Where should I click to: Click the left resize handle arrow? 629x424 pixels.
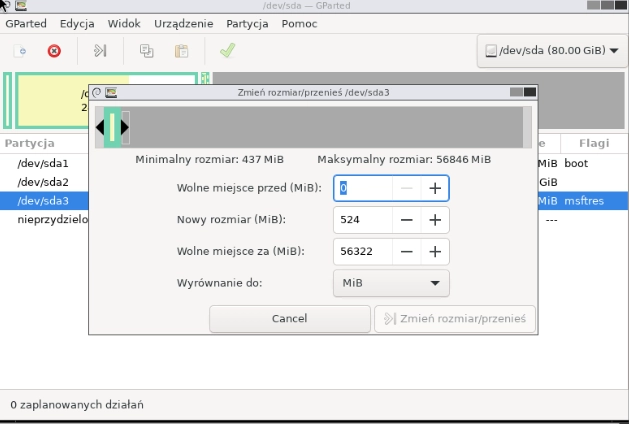click(100, 127)
